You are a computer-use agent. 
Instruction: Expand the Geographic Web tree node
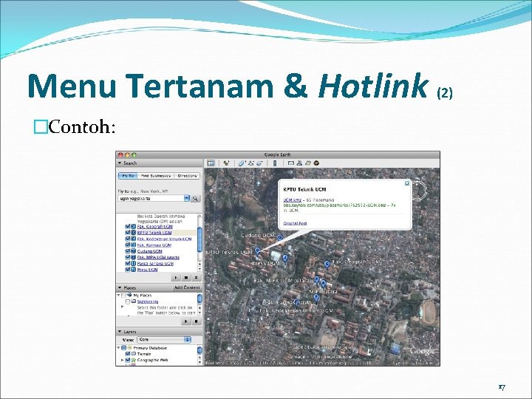coord(122,360)
